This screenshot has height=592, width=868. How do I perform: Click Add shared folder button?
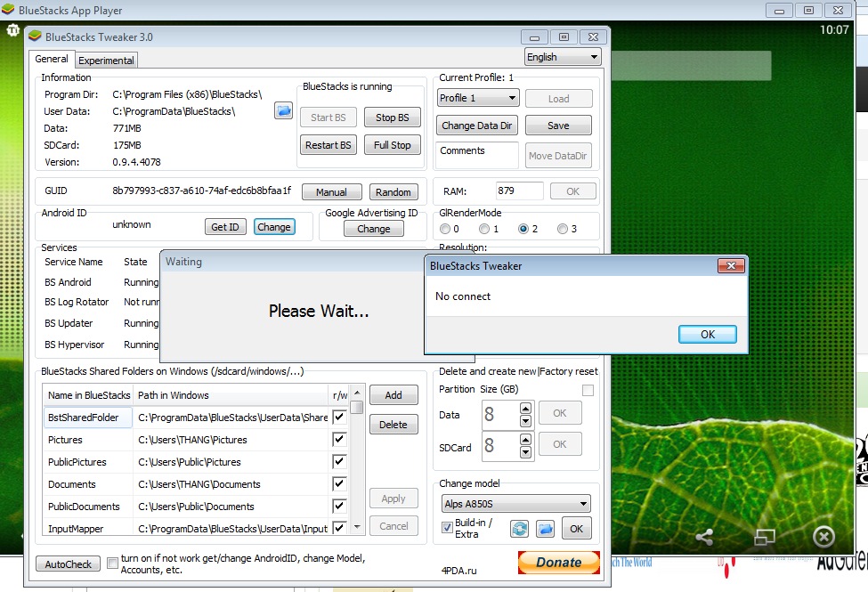[x=393, y=395]
